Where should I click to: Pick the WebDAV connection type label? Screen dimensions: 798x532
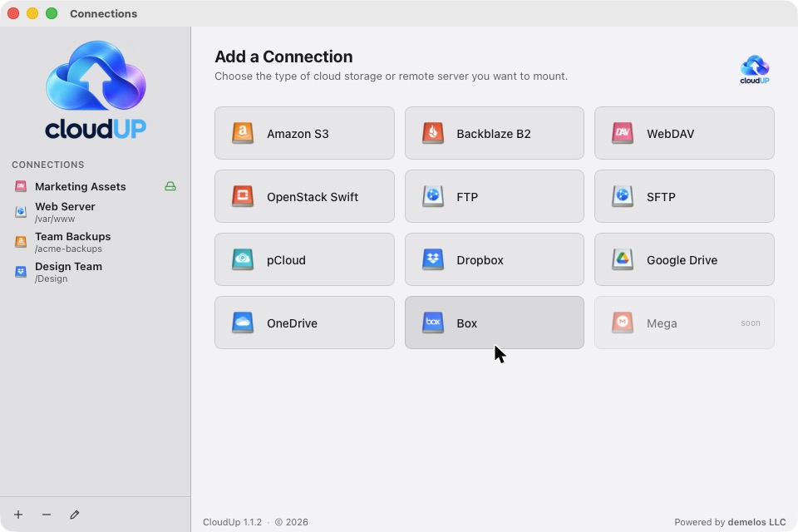click(x=670, y=134)
